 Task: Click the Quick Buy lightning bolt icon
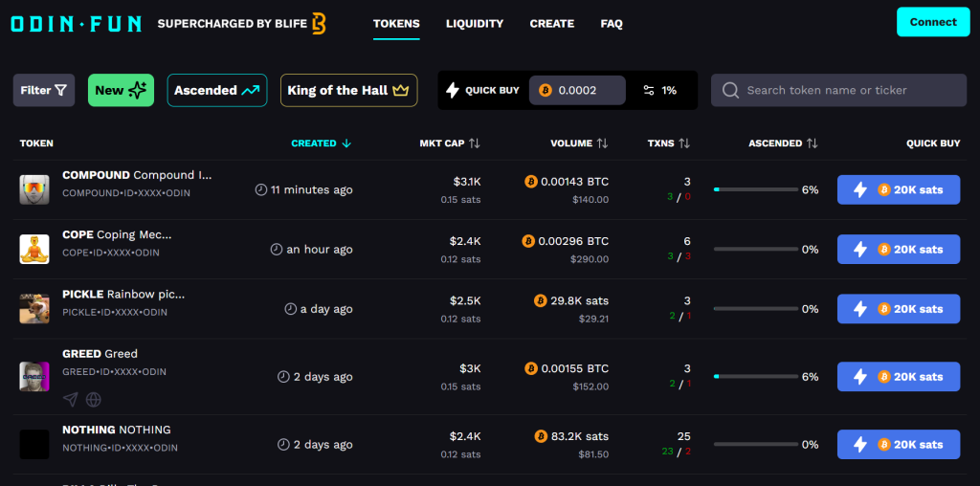click(452, 91)
